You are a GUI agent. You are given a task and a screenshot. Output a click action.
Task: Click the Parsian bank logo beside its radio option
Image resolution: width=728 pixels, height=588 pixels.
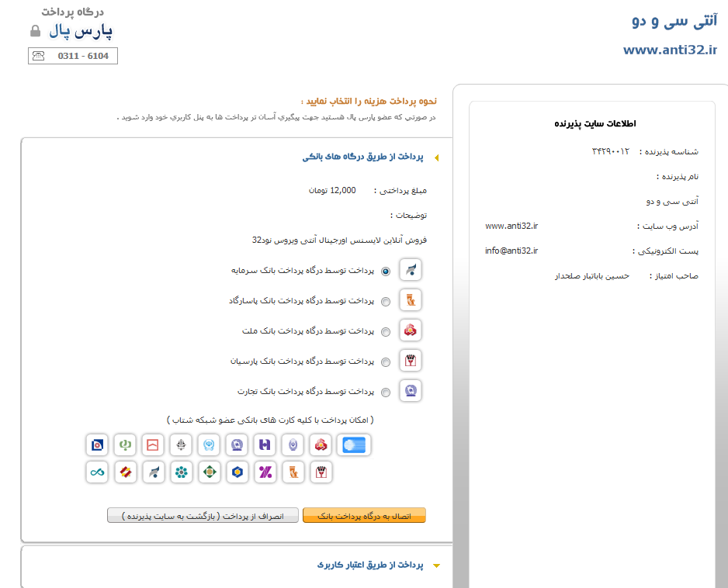point(411,360)
